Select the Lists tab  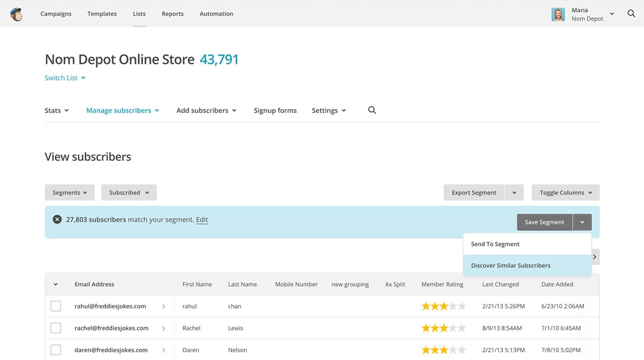[x=139, y=13]
